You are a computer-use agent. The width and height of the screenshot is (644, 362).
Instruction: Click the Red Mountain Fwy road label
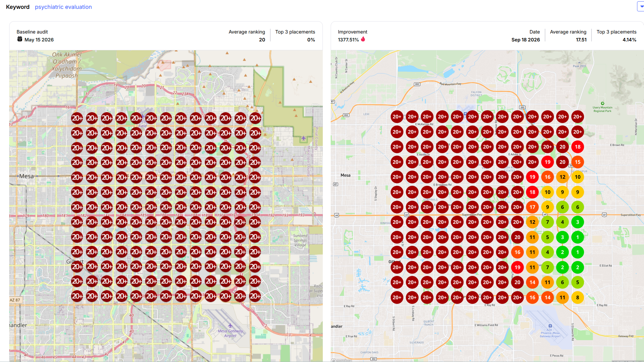point(450,84)
